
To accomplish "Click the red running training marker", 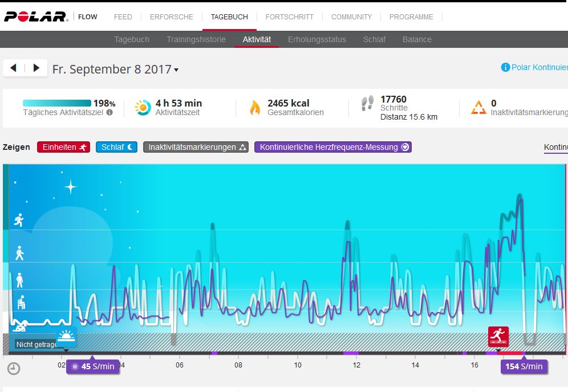I will tap(498, 337).
